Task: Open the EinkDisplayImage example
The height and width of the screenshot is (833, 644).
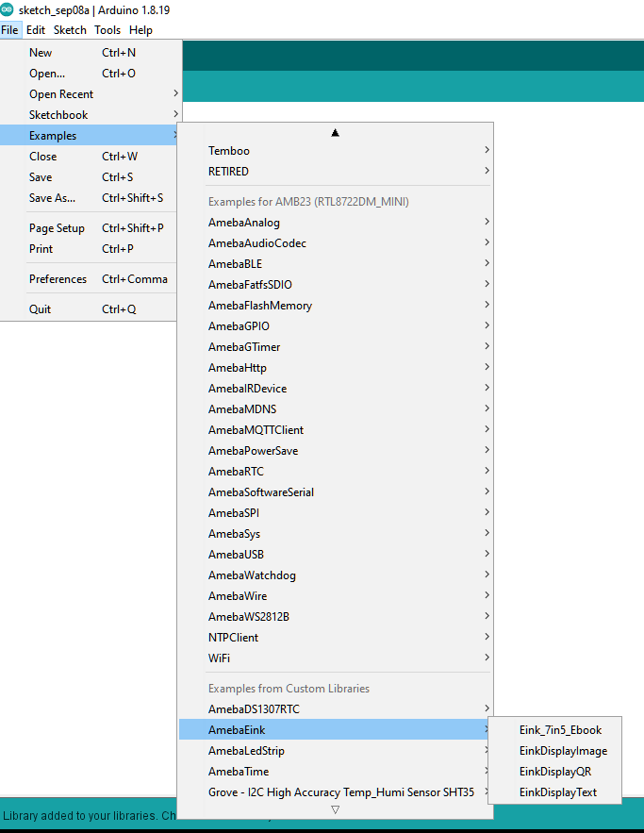Action: tap(554, 750)
